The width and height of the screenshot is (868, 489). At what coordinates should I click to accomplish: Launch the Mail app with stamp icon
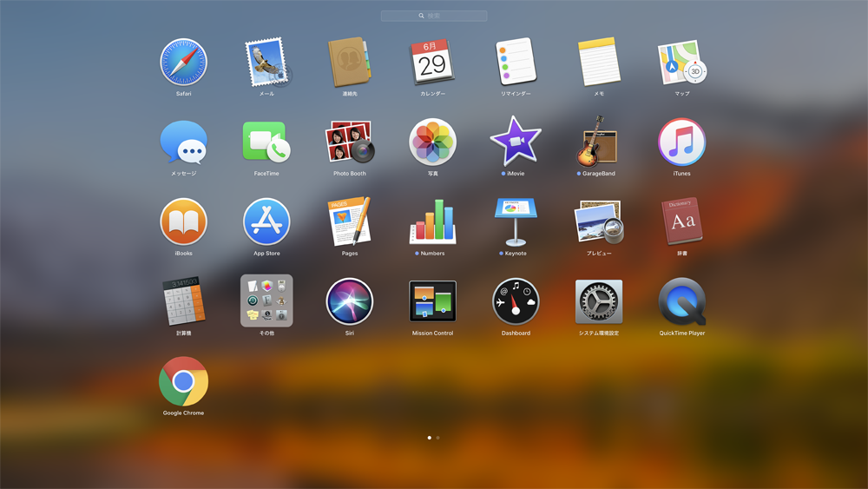click(x=266, y=62)
